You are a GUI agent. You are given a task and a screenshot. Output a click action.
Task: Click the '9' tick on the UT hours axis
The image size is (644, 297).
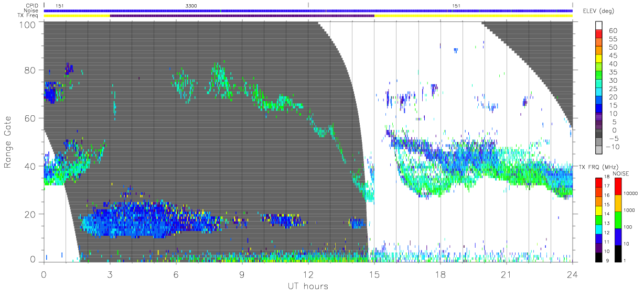coord(242,274)
